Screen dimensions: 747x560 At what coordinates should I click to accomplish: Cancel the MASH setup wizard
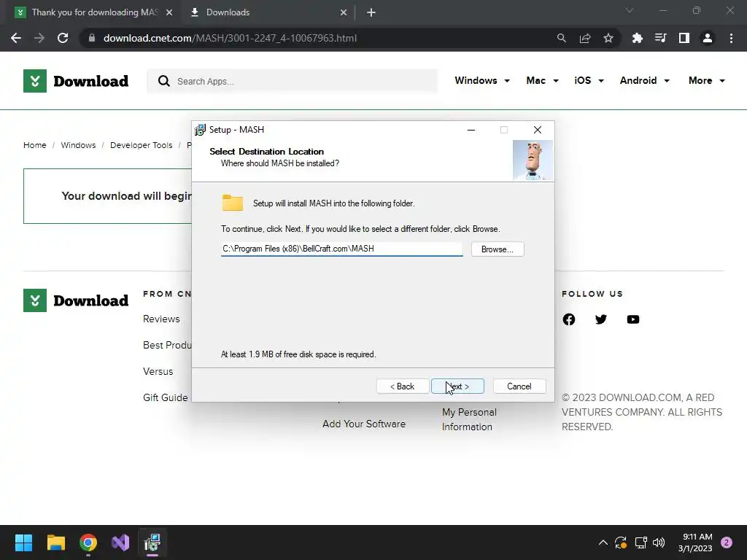(x=519, y=386)
